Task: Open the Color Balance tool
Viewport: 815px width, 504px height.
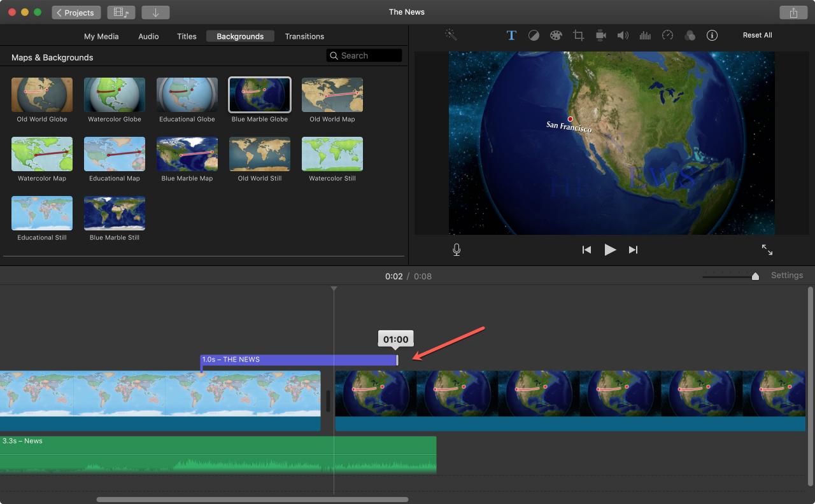Action: click(x=534, y=36)
